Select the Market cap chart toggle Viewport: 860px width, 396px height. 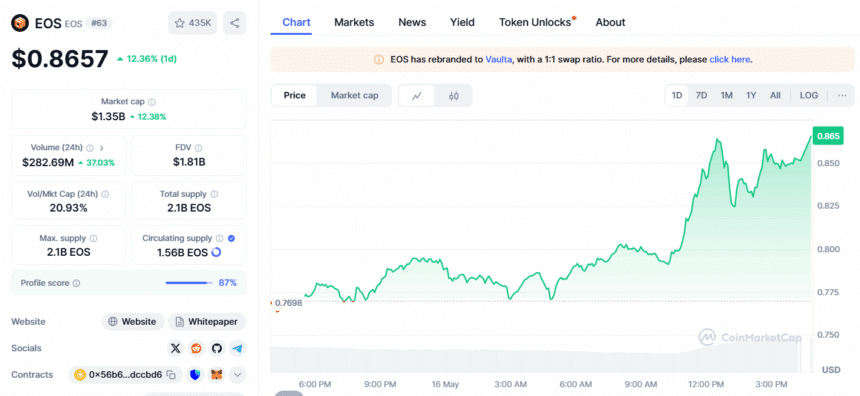(x=354, y=95)
